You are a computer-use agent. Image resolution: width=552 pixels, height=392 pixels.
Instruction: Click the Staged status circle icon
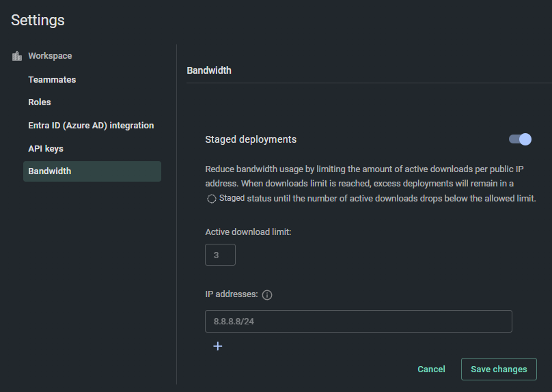[212, 199]
